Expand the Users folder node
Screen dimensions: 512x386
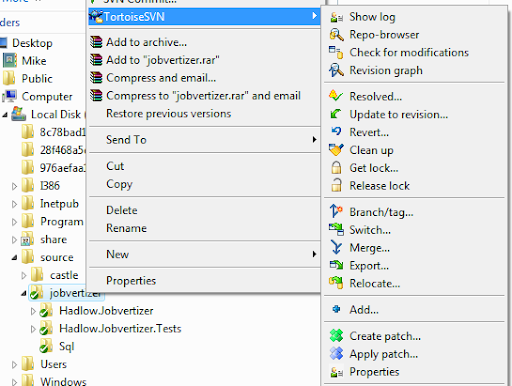click(14, 365)
